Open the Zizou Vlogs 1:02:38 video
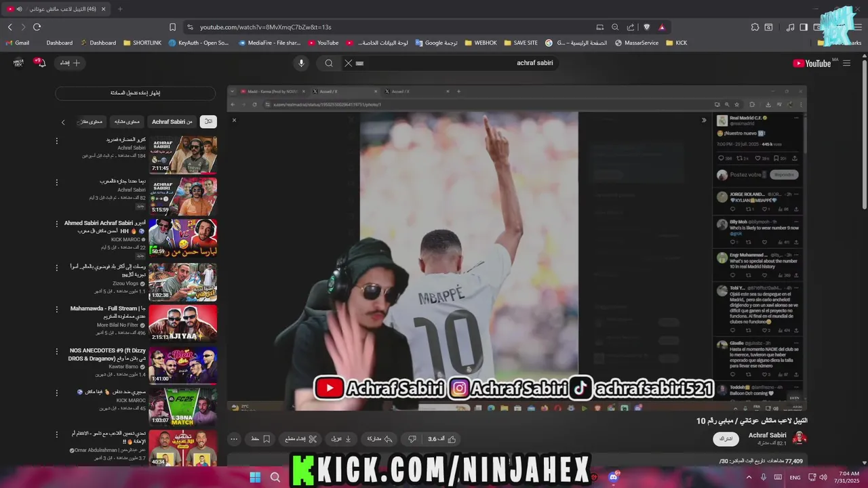The image size is (868, 488). click(x=183, y=282)
